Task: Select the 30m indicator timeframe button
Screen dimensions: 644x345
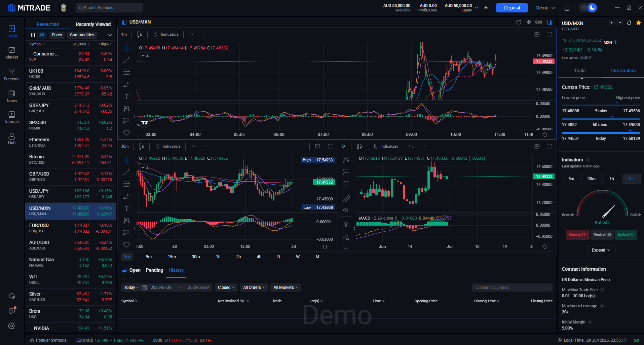Action: (x=591, y=179)
